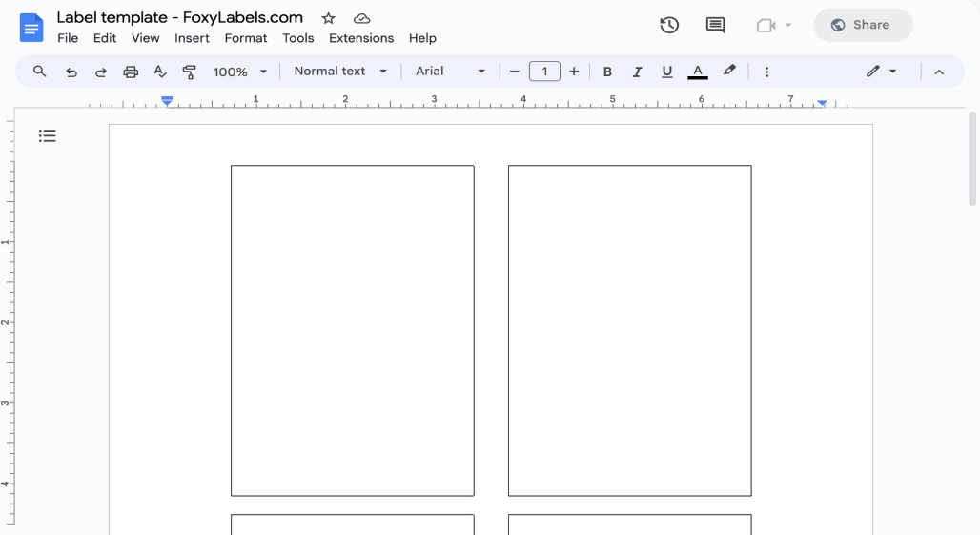Toggle italic formatting
The image size is (980, 535).
point(637,72)
